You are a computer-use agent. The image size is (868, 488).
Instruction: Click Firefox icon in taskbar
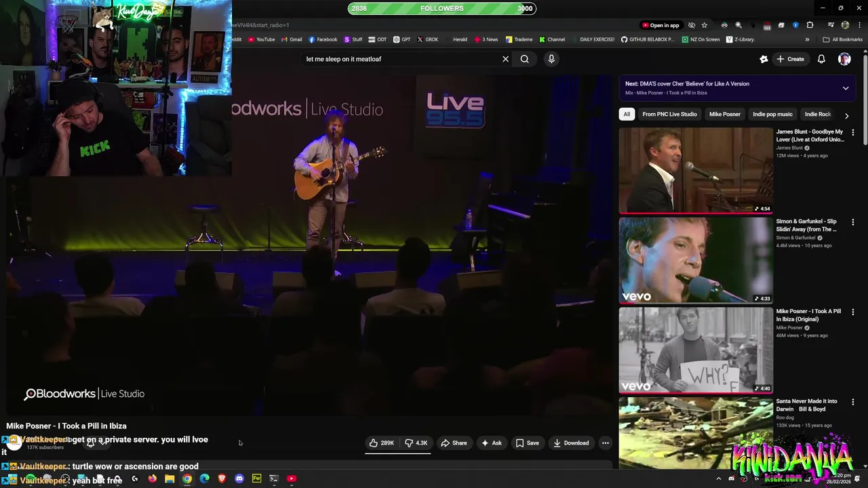point(152,479)
